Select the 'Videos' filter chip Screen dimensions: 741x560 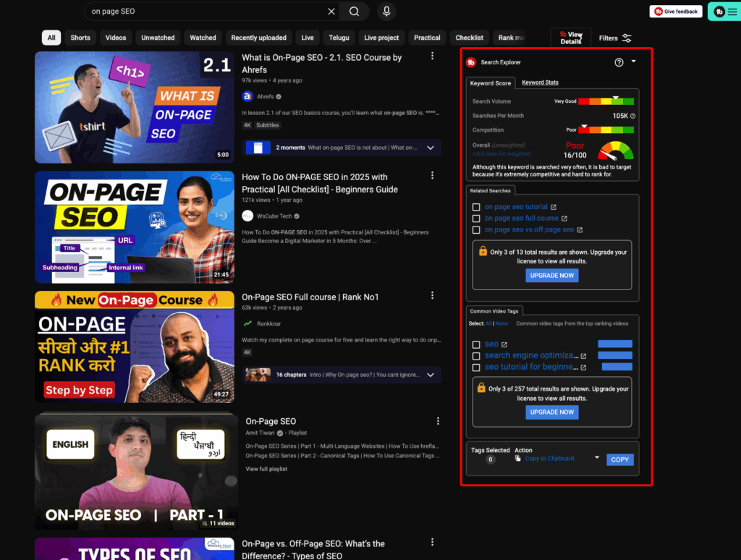116,38
